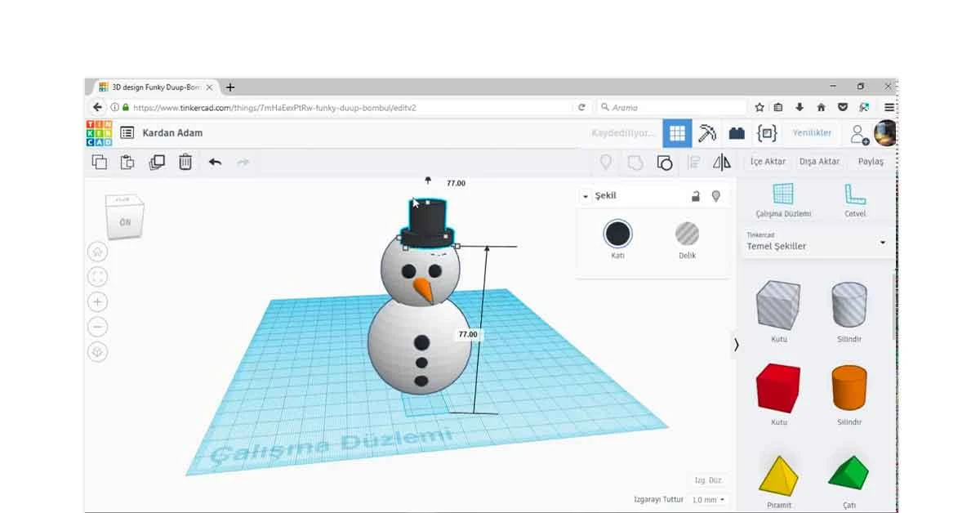
Task: Open the Temel Şekiller category dropdown
Action: (883, 243)
